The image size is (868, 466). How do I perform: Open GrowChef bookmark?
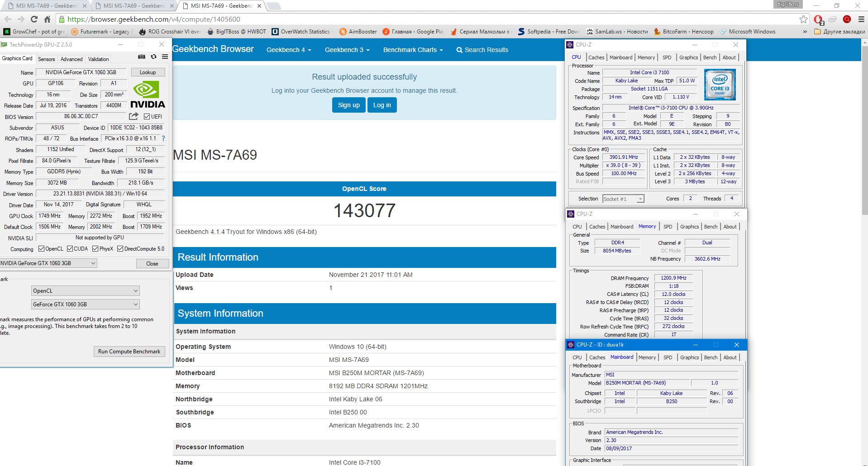point(34,32)
